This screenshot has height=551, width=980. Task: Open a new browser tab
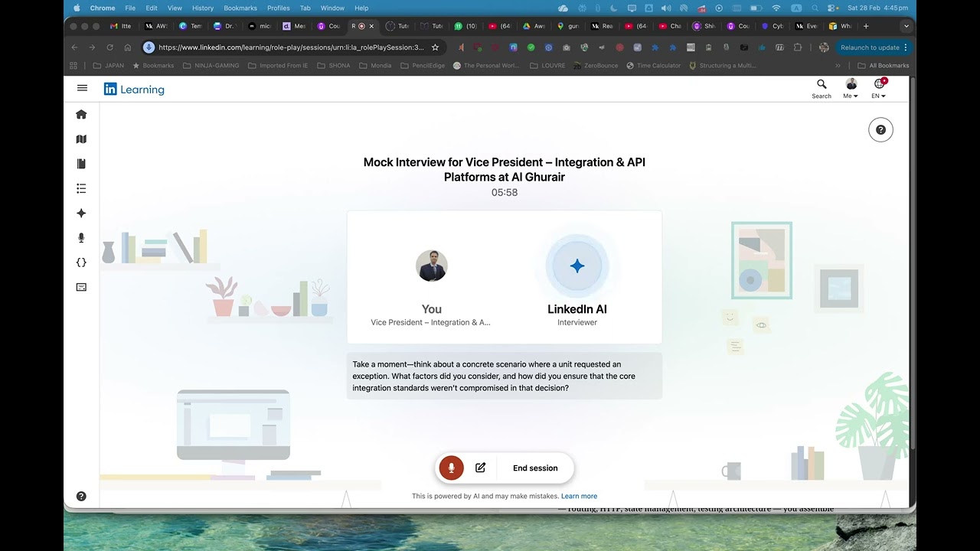tap(866, 26)
